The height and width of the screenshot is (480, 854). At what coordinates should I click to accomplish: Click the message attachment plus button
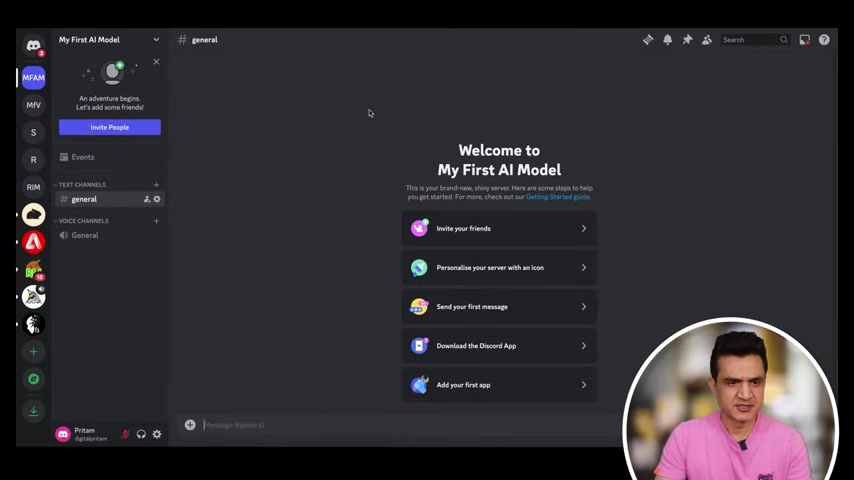pos(190,425)
